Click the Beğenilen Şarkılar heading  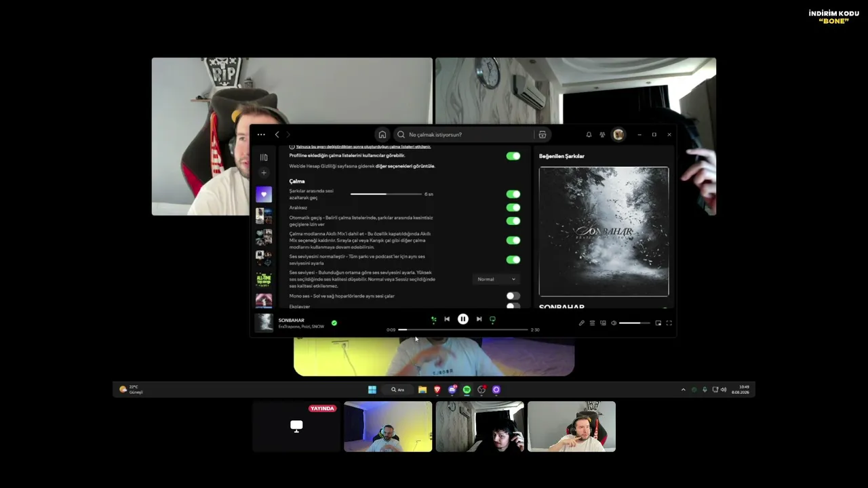[561, 157]
